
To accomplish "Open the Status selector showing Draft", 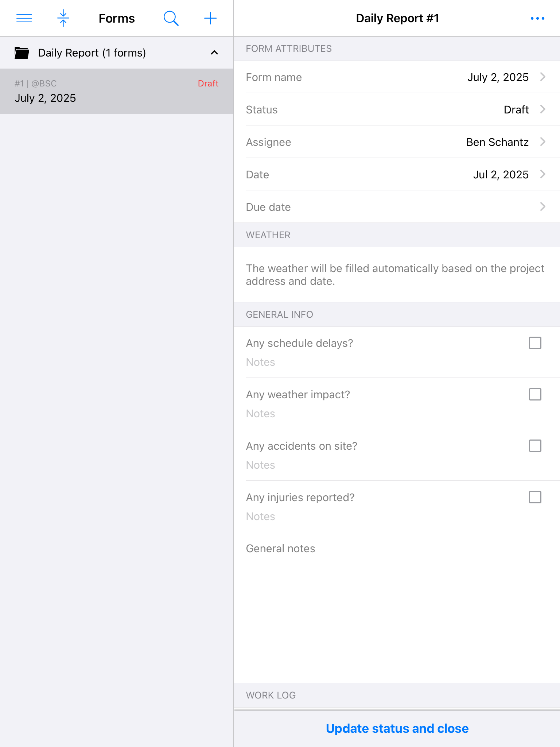I will click(397, 109).
